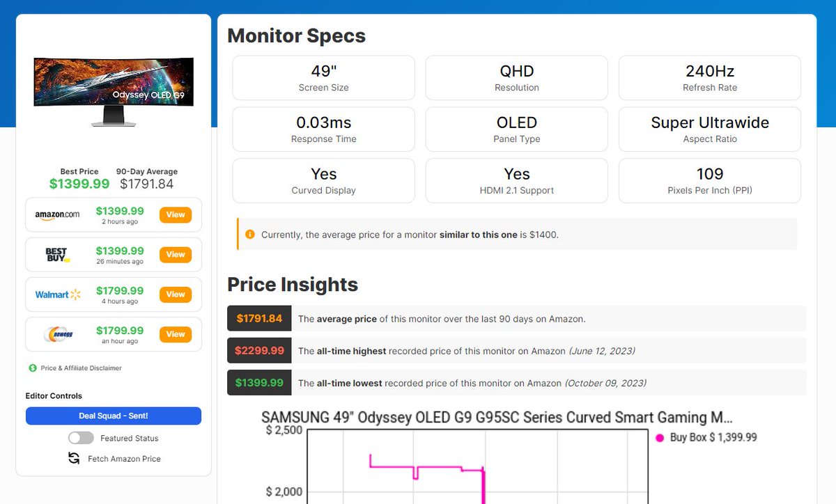
Task: Click the Price Insights heading
Action: point(293,284)
